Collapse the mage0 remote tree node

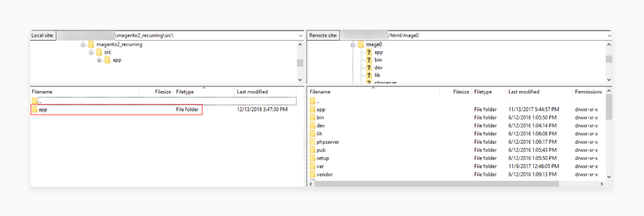[x=353, y=45]
